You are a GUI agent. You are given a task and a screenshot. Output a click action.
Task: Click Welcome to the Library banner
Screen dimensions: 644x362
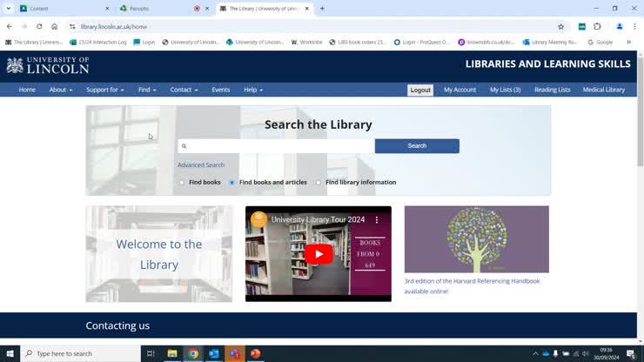coord(159,254)
